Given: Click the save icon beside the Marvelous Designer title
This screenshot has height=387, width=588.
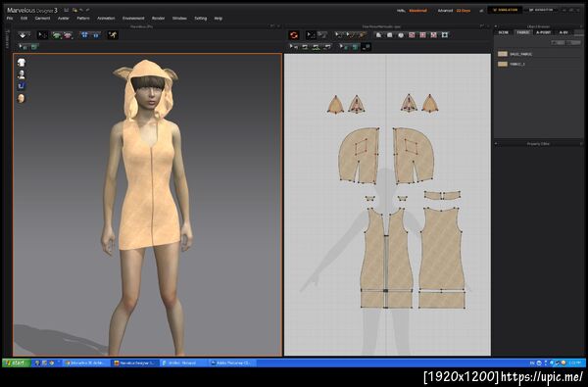Looking at the screenshot, I should point(66,10).
